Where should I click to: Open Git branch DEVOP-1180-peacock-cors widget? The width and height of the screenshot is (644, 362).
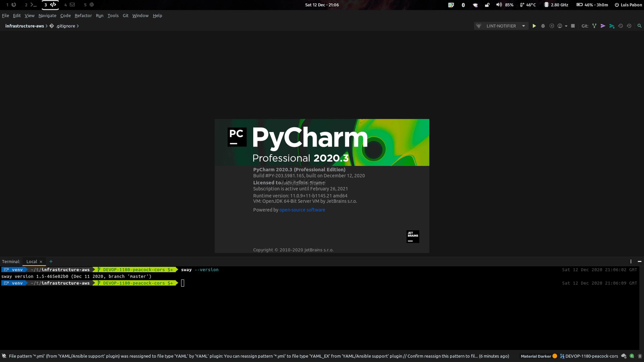pyautogui.click(x=589, y=356)
